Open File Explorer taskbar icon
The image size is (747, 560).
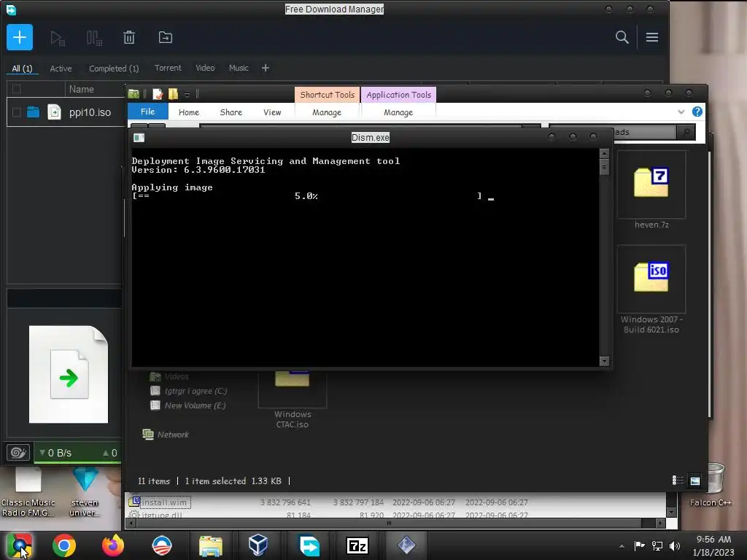click(211, 545)
